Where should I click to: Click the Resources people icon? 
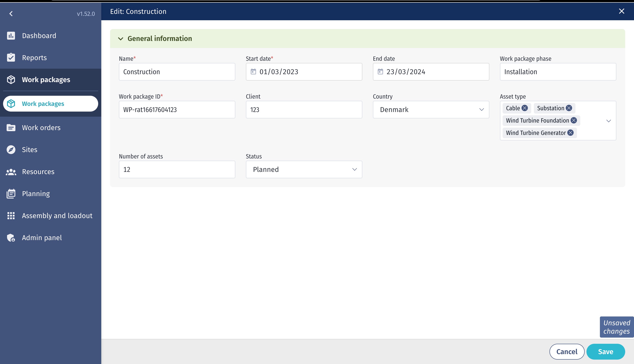click(11, 172)
